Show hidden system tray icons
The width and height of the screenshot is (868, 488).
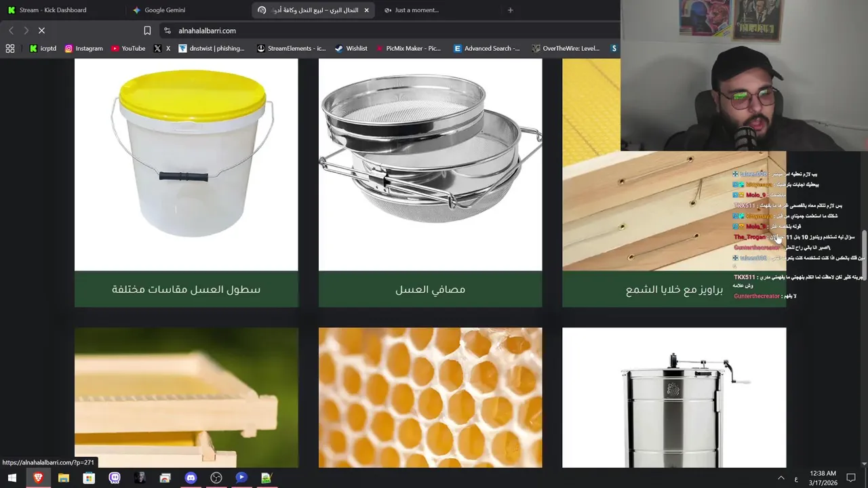[781, 478]
